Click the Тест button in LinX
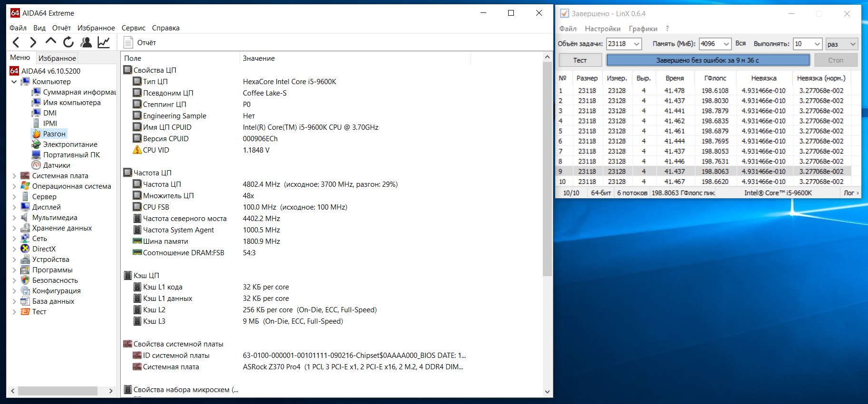868x404 pixels. point(580,60)
